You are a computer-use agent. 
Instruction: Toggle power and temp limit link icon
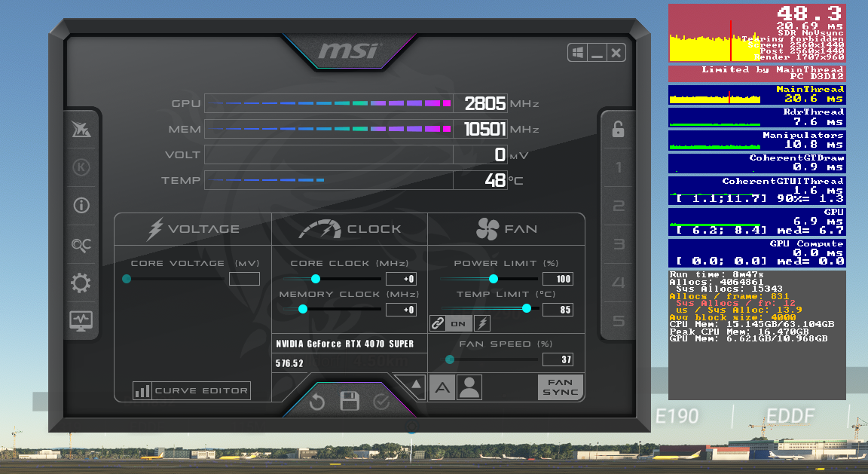(x=437, y=323)
